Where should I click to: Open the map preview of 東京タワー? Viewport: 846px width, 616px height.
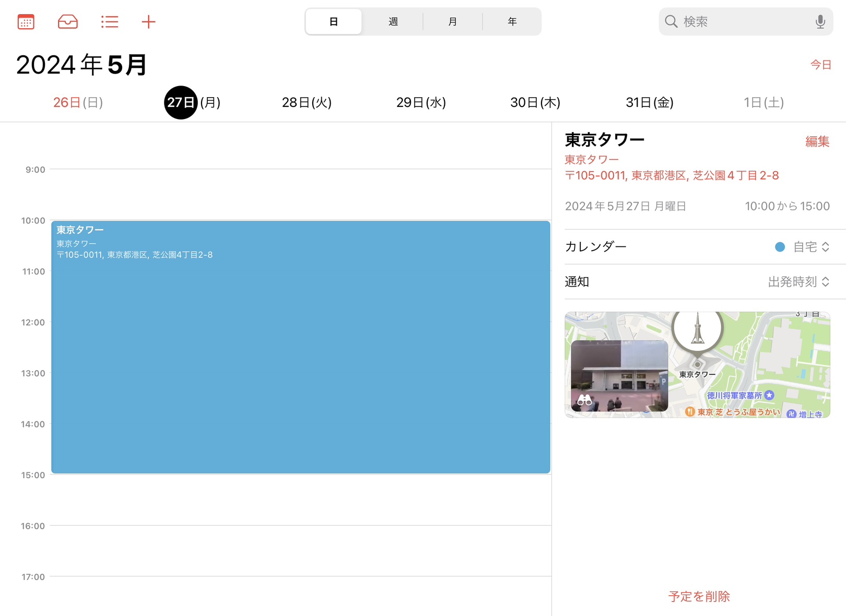698,365
